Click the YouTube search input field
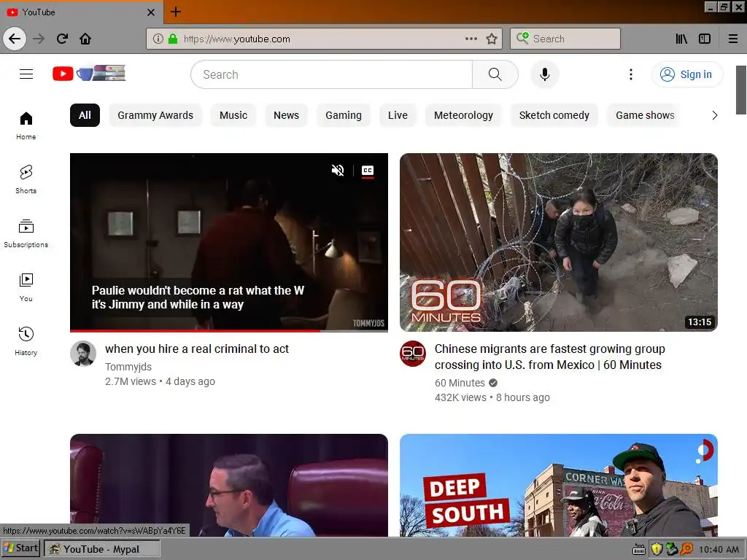This screenshot has width=747, height=560. 332,74
